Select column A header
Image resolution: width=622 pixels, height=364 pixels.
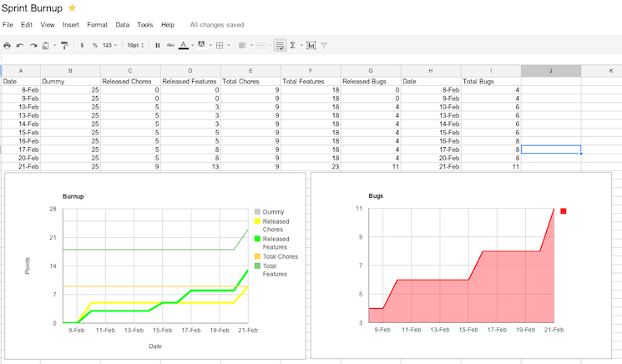pyautogui.click(x=21, y=71)
